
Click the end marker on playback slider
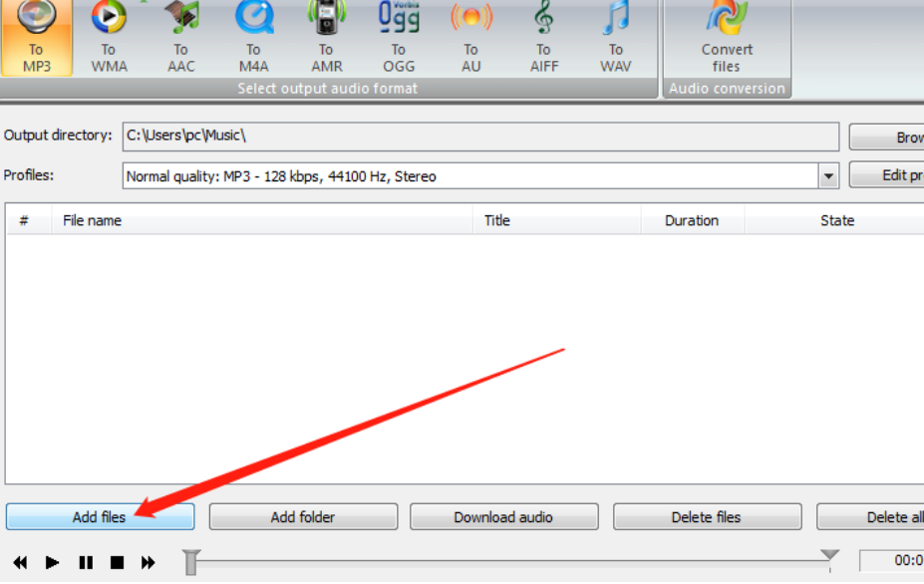[x=829, y=555]
